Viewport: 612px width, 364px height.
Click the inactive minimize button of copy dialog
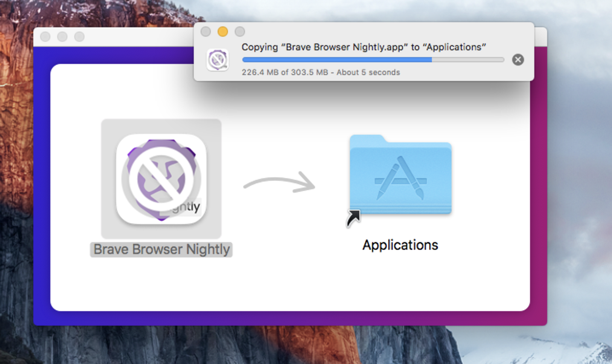coord(222,32)
